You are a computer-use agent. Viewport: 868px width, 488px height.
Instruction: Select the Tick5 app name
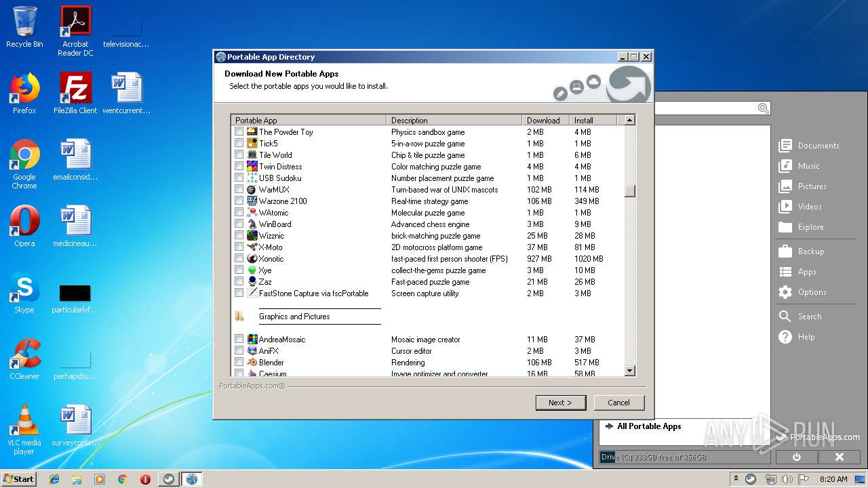(269, 144)
